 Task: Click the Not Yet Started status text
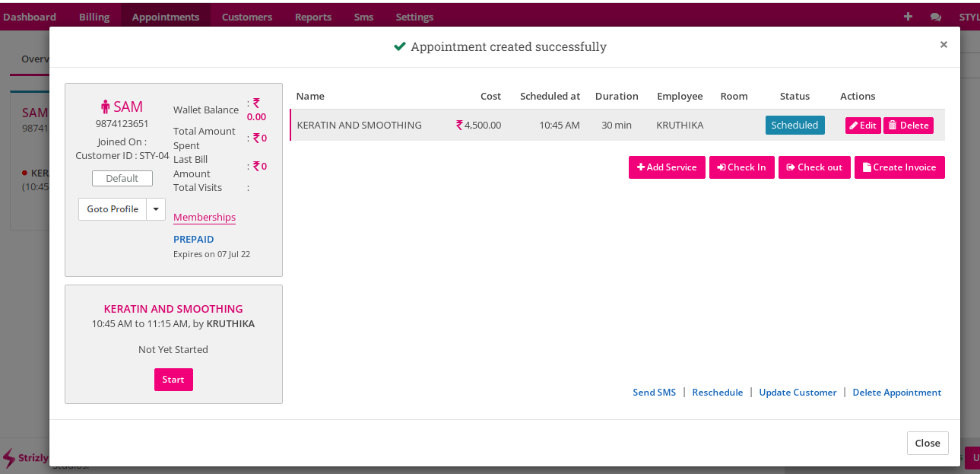point(173,350)
